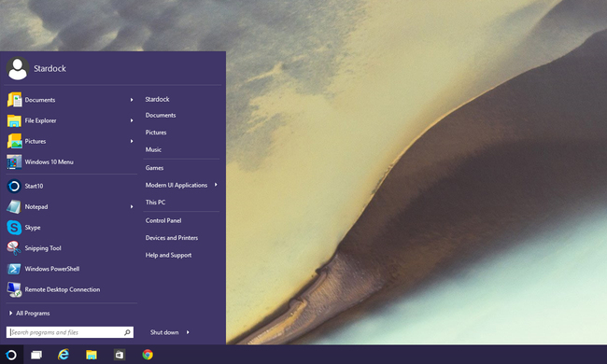Launch Google Chrome from the taskbar
This screenshot has height=364, width=607.
pos(148,355)
